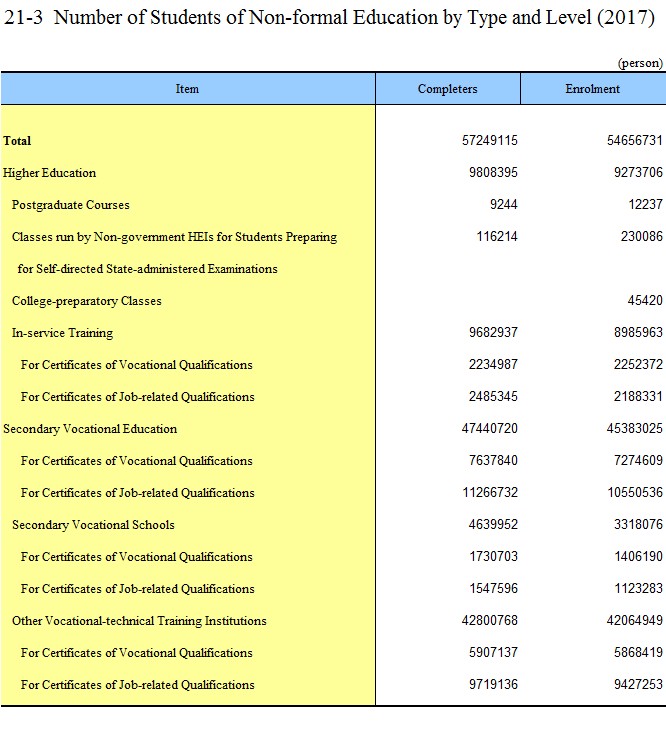This screenshot has width=666, height=739.
Task: Select the Total row label
Action: [x=17, y=141]
